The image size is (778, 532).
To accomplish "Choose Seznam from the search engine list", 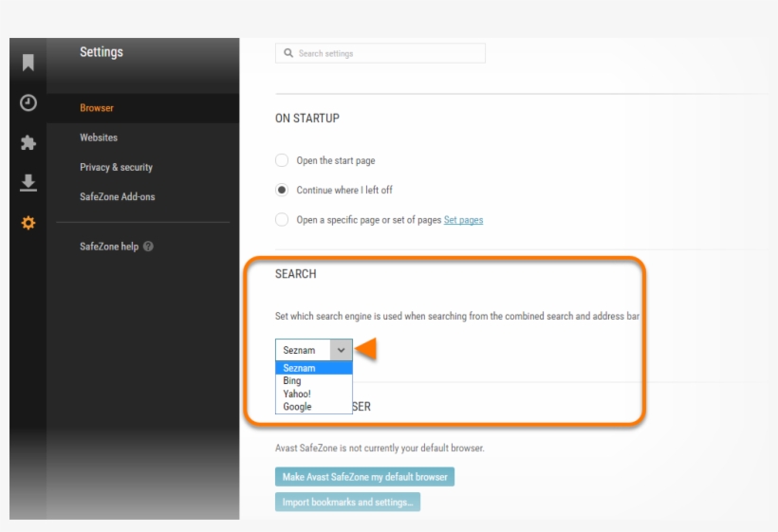I will click(314, 368).
